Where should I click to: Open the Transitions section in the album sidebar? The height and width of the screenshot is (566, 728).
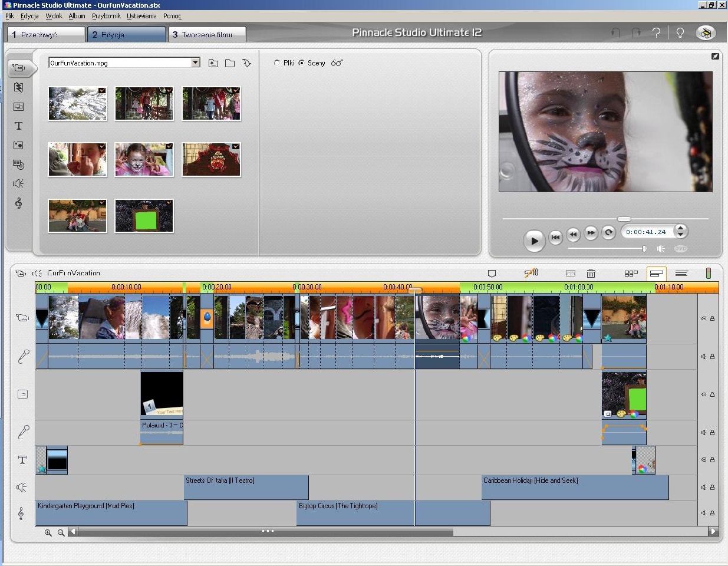pos(18,87)
